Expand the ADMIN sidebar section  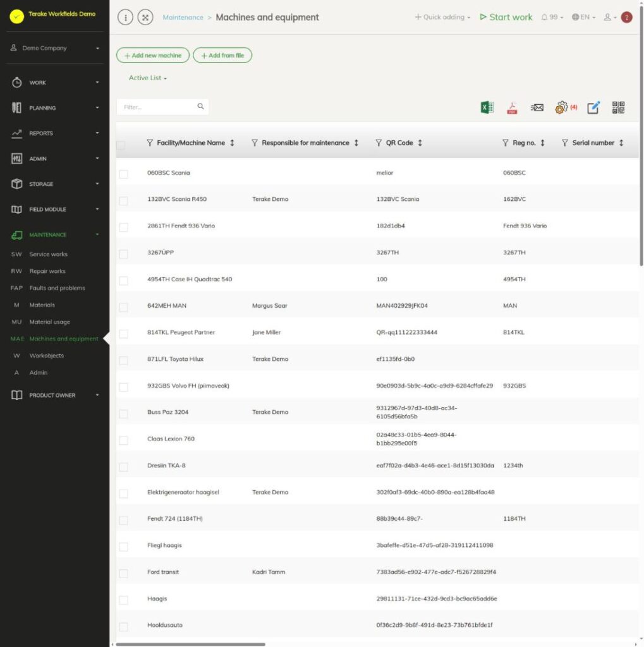point(54,159)
